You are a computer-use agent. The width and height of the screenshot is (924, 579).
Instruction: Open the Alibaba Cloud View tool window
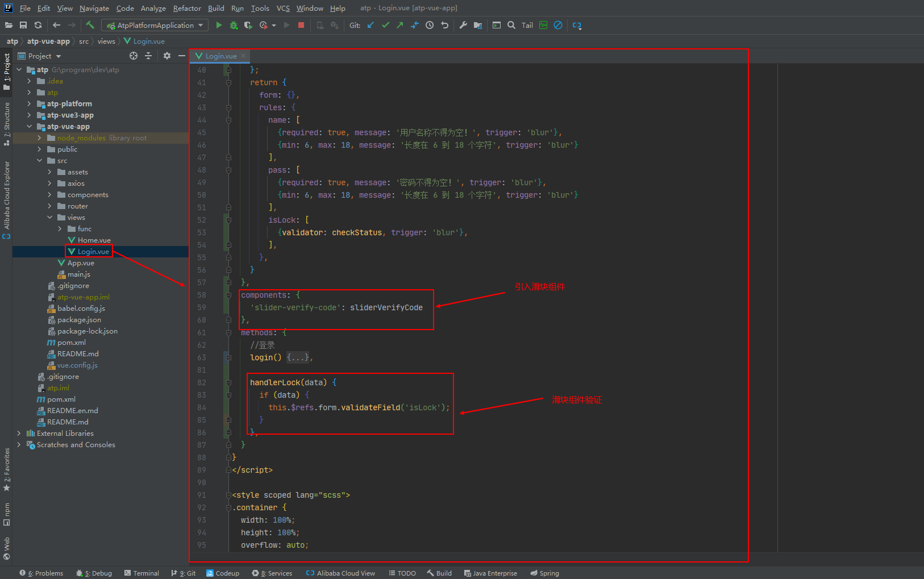click(341, 573)
